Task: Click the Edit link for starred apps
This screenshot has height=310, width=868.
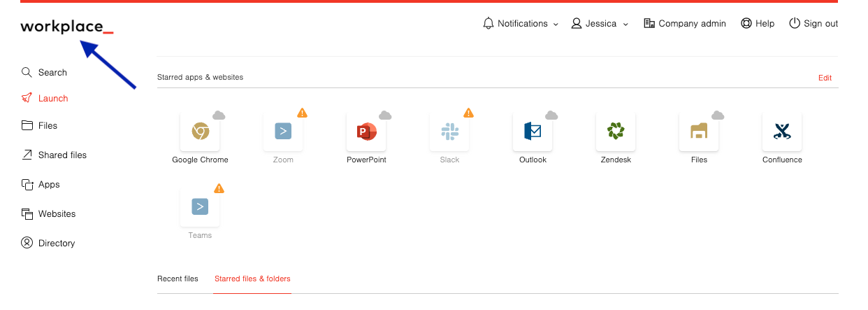Action: 825,78
